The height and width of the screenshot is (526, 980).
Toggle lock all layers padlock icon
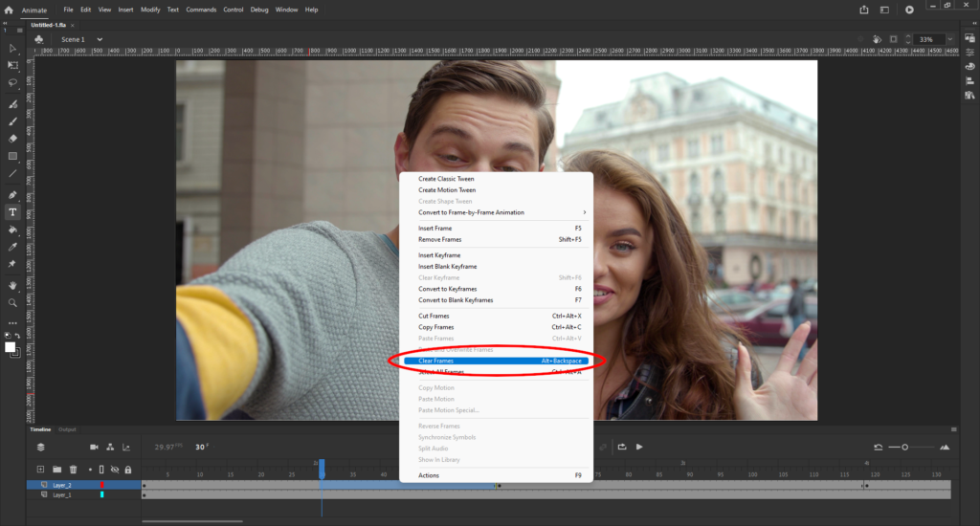128,470
